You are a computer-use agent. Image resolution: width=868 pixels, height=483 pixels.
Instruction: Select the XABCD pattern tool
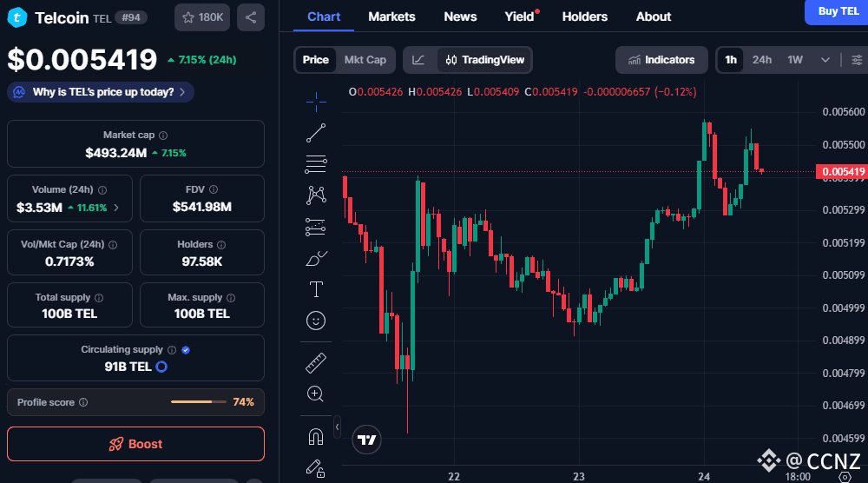click(x=316, y=195)
